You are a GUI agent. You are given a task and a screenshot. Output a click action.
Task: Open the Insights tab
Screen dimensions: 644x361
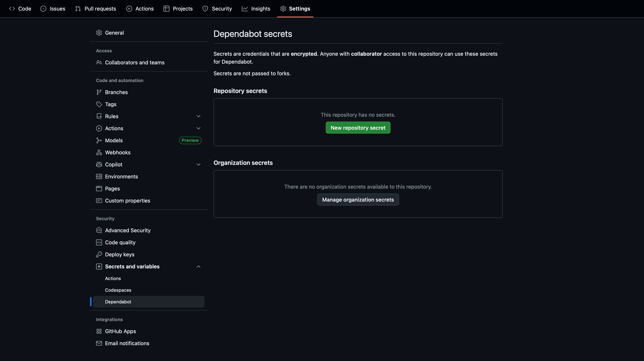(x=256, y=8)
